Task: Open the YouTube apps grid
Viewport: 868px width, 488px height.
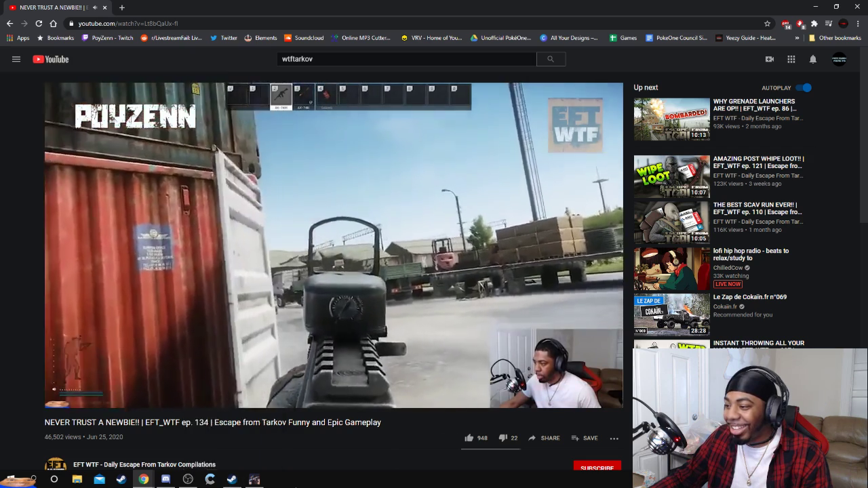Action: click(791, 59)
